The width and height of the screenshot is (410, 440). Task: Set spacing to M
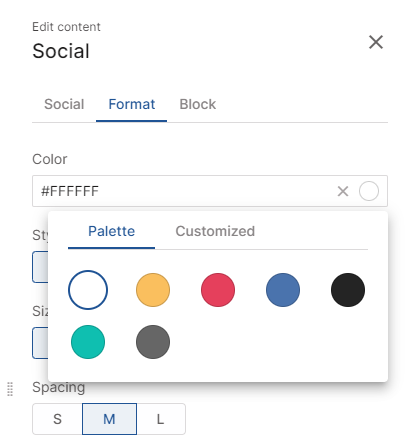pyautogui.click(x=109, y=419)
